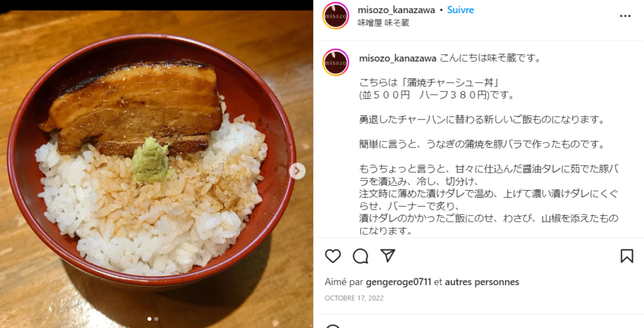644x328 pixels.
Task: Click misozo avatar beside the caption
Action: tap(336, 62)
